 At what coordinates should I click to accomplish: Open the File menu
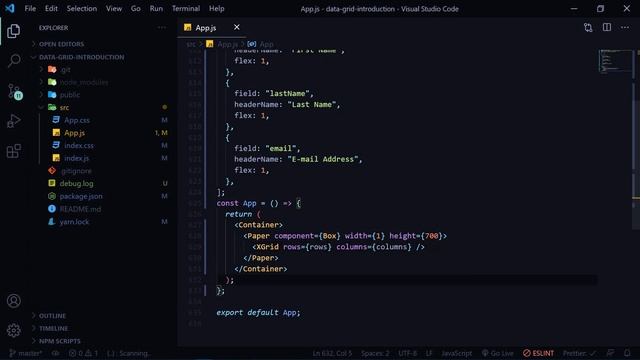30,8
